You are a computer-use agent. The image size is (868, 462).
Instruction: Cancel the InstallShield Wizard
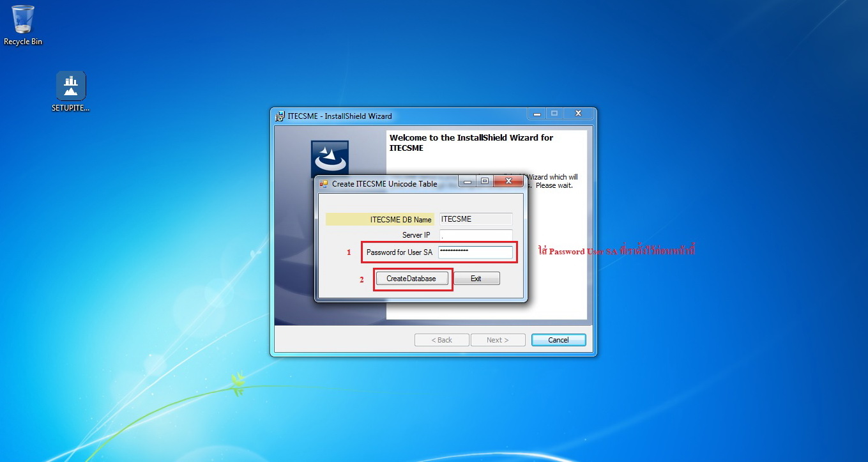(558, 340)
